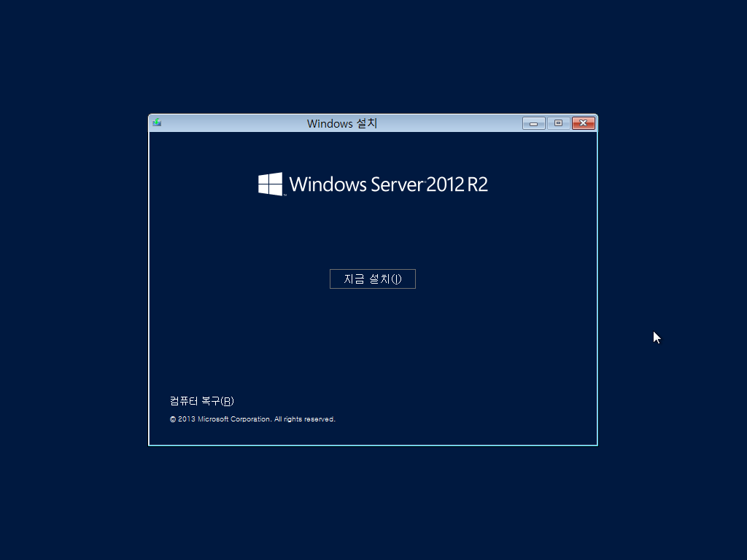Click the 지금 설치(I) install now button

(x=373, y=279)
